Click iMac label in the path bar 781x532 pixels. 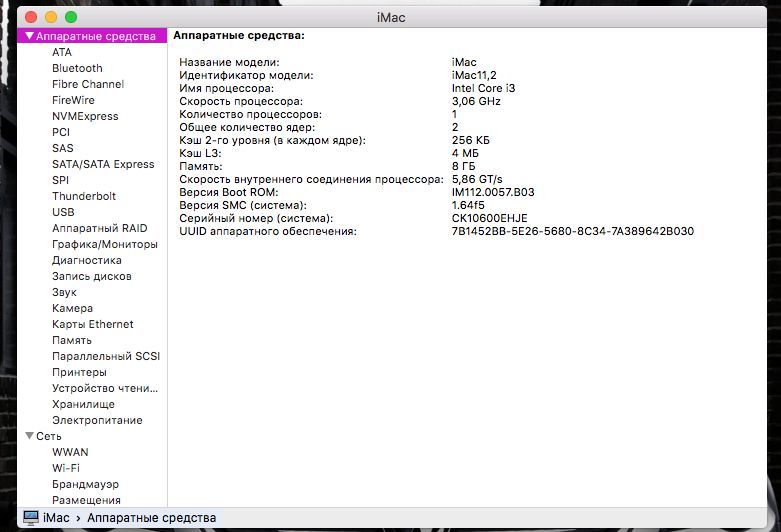click(x=56, y=518)
